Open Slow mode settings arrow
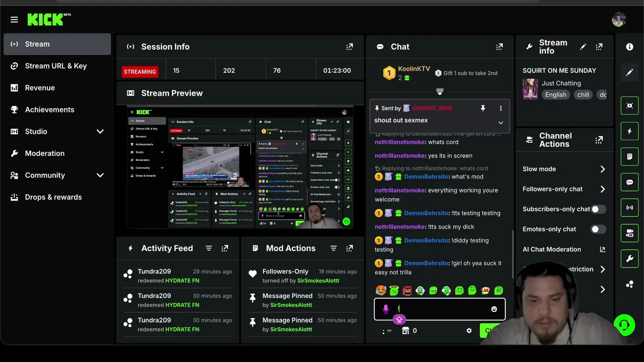The height and width of the screenshot is (362, 644). 602,169
